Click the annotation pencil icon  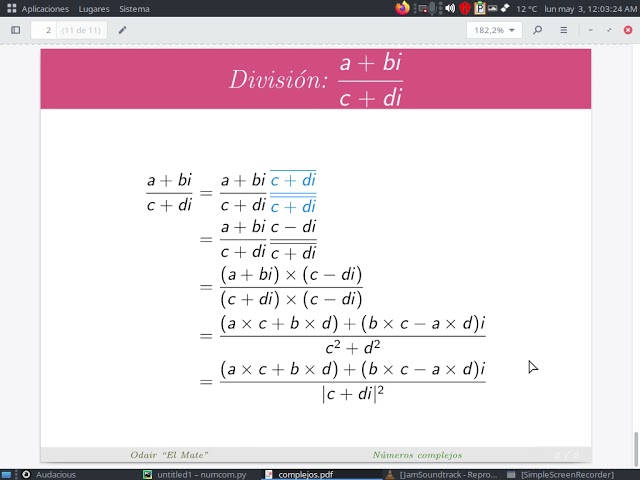(x=122, y=30)
